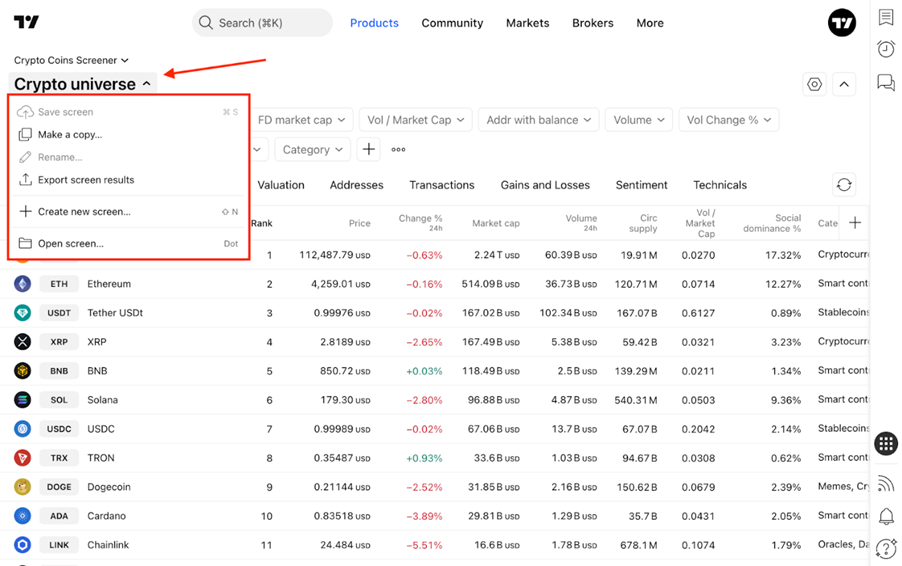Collapse the filters panel with the up chevron
Screen dimensions: 902x566
tap(844, 85)
